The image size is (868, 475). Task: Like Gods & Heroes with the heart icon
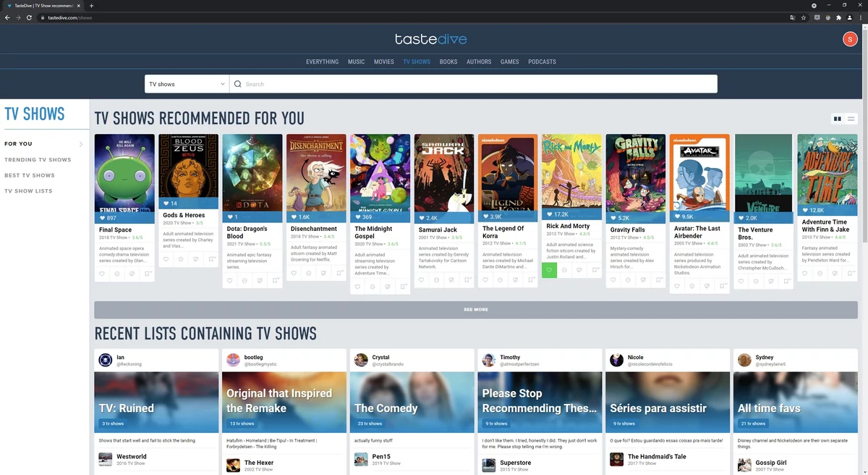pyautogui.click(x=166, y=259)
